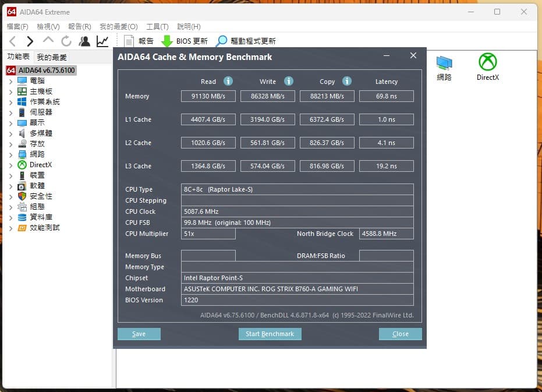Go back with the left arrow toolbar icon
Image resolution: width=542 pixels, height=392 pixels.
13,41
